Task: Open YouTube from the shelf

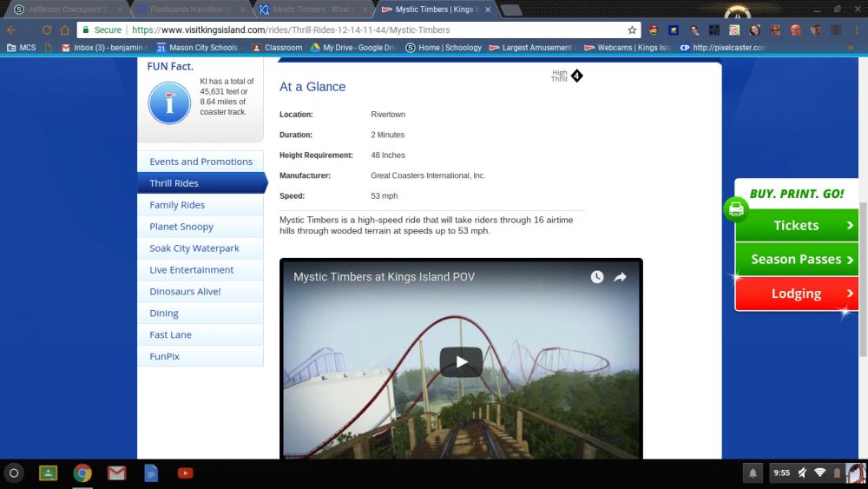Action: coord(186,473)
